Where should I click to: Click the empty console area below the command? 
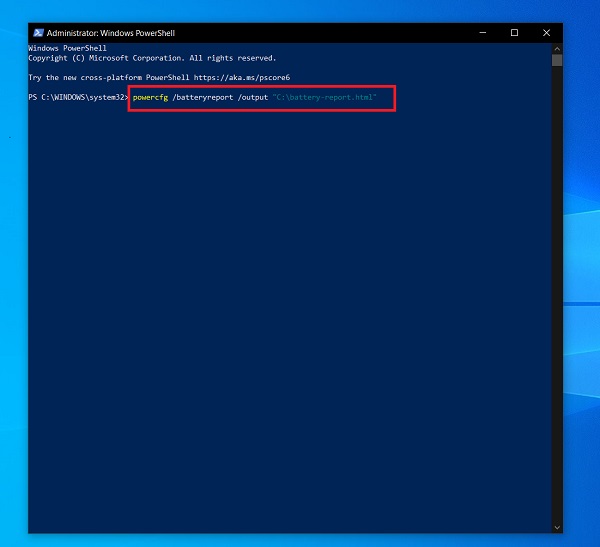point(280,300)
